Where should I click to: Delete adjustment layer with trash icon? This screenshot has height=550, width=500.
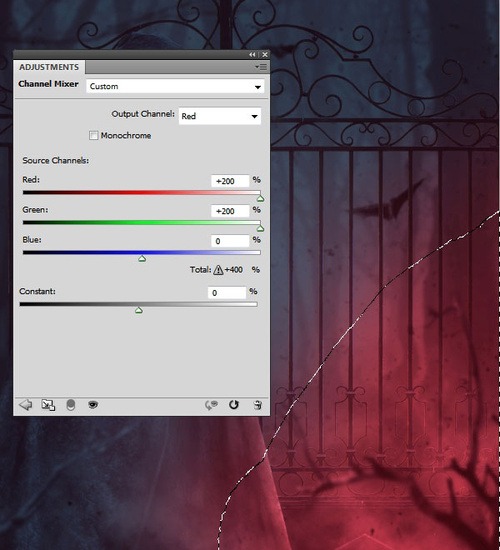click(258, 405)
